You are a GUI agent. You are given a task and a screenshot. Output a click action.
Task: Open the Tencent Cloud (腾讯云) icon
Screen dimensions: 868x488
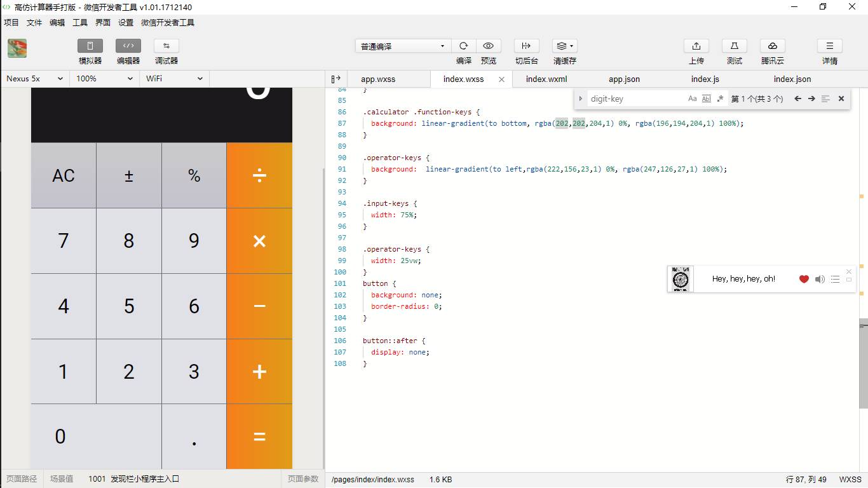click(773, 46)
